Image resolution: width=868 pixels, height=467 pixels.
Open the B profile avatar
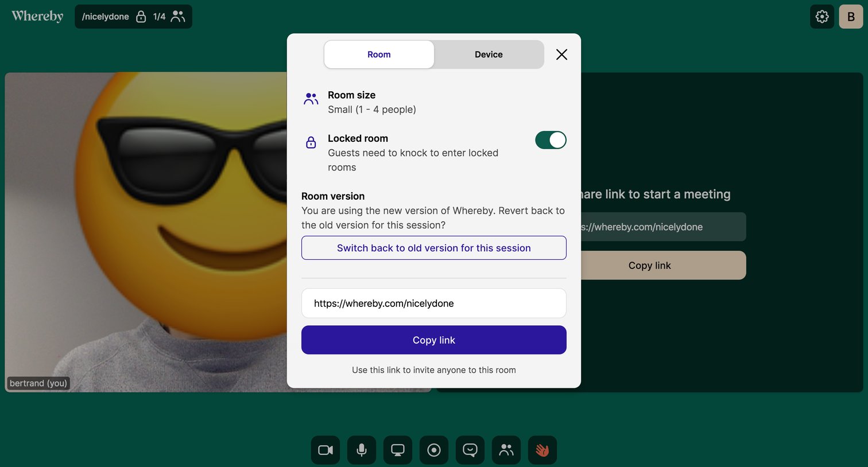point(851,17)
